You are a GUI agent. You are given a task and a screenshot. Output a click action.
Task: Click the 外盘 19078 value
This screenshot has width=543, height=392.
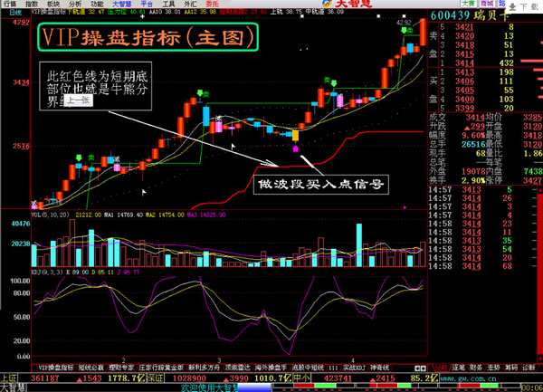(473, 171)
